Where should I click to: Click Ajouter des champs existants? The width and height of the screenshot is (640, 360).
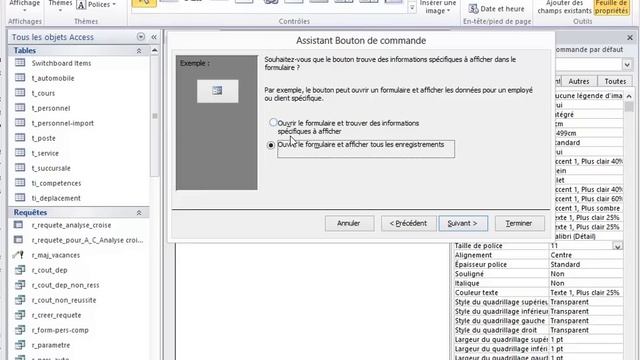pyautogui.click(x=564, y=7)
